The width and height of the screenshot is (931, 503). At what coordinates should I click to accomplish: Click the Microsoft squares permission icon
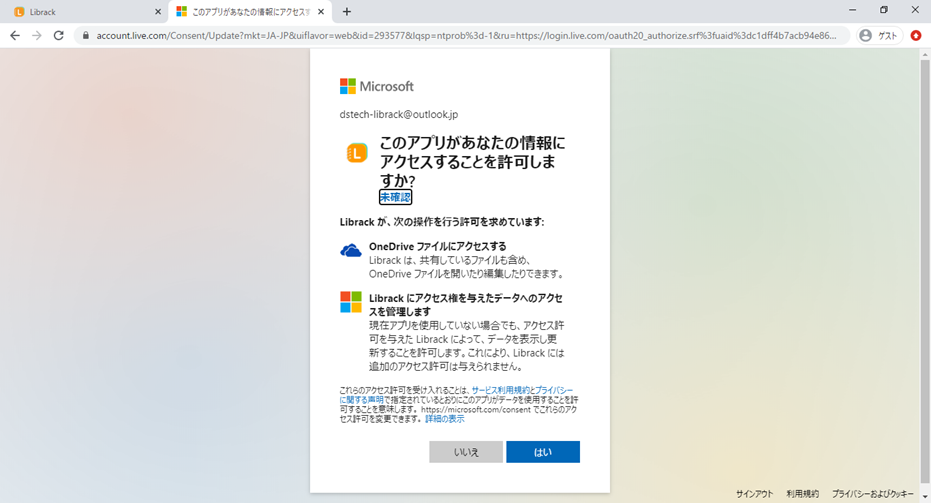click(x=351, y=302)
